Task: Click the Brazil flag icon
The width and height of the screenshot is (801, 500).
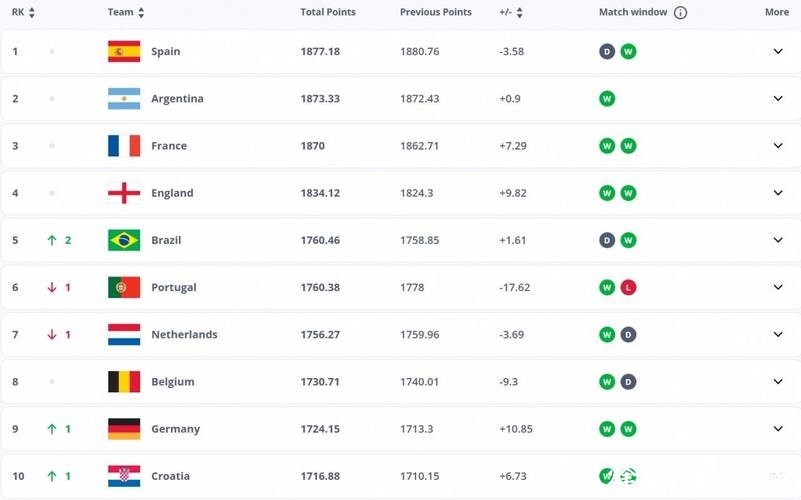Action: click(124, 240)
